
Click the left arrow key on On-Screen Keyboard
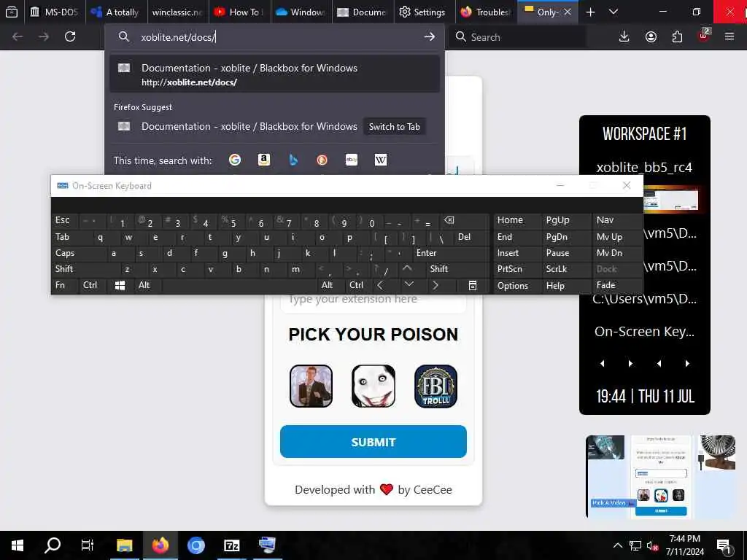(379, 285)
